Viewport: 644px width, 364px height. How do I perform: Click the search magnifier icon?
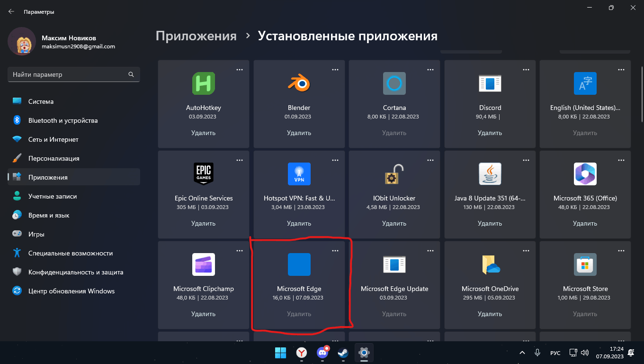click(131, 74)
